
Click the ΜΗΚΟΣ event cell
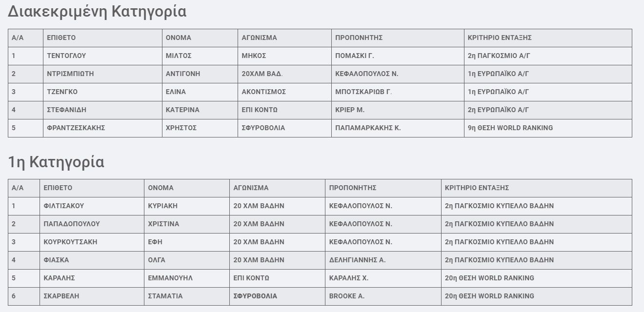pos(254,56)
